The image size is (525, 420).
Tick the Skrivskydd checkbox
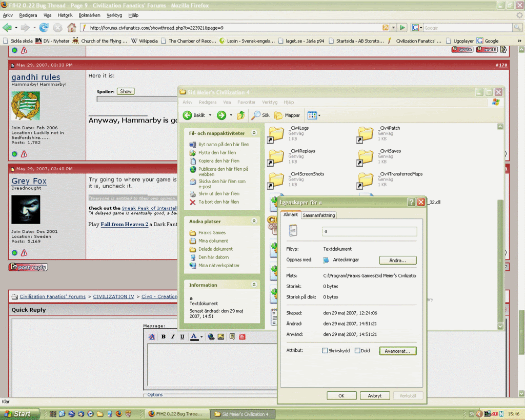coord(325,350)
